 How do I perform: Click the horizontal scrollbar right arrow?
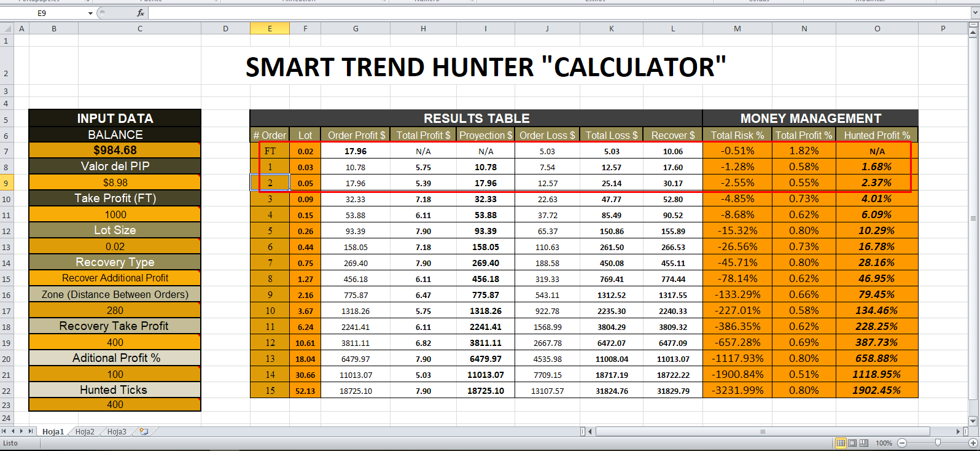tap(959, 431)
